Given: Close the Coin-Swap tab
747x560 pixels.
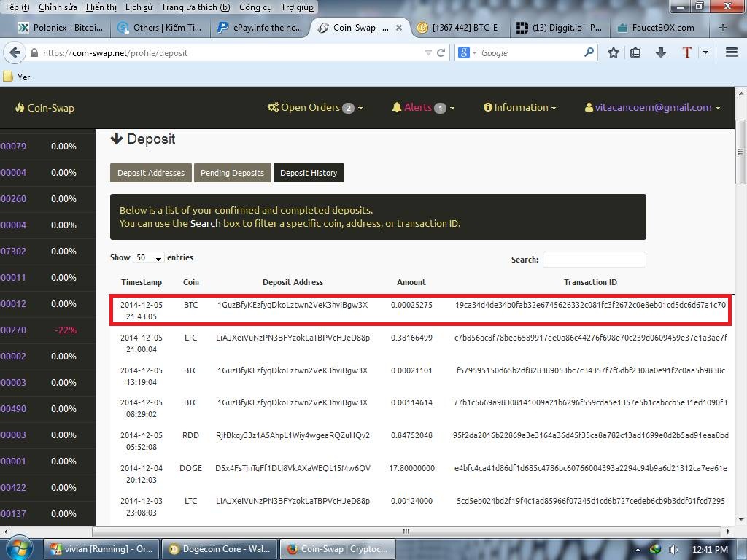Looking at the screenshot, I should click(x=399, y=28).
